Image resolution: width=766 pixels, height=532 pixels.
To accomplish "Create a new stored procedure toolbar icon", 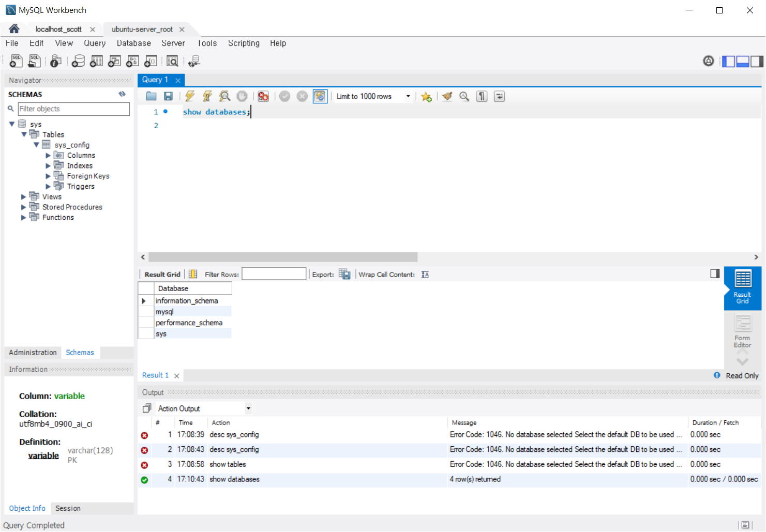I will (132, 61).
